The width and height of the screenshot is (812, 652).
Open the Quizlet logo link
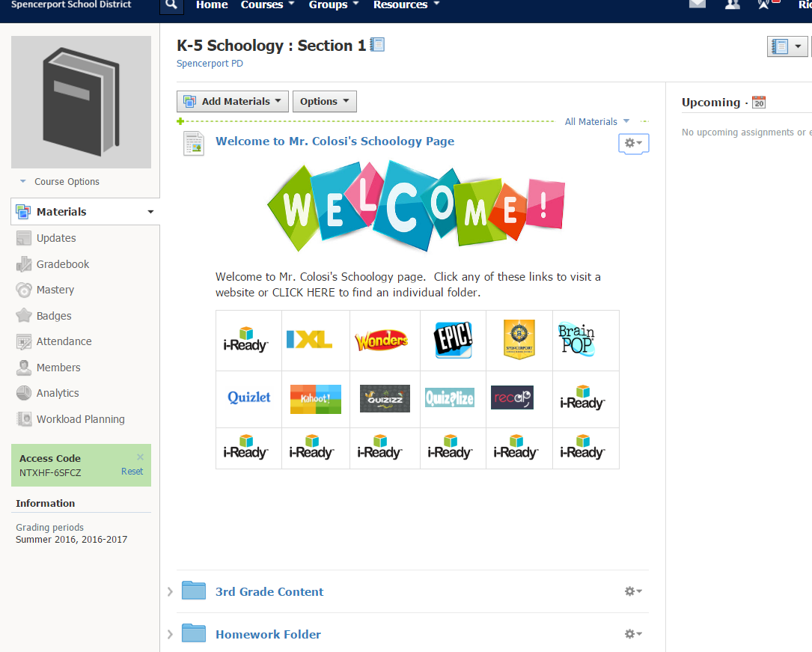pyautogui.click(x=249, y=397)
